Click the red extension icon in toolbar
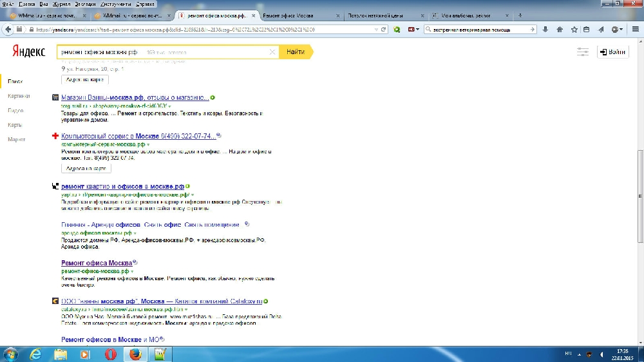 [411, 30]
